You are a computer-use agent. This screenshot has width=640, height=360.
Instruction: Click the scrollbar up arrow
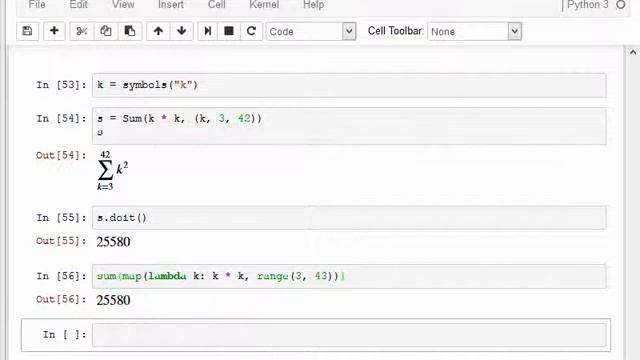633,52
